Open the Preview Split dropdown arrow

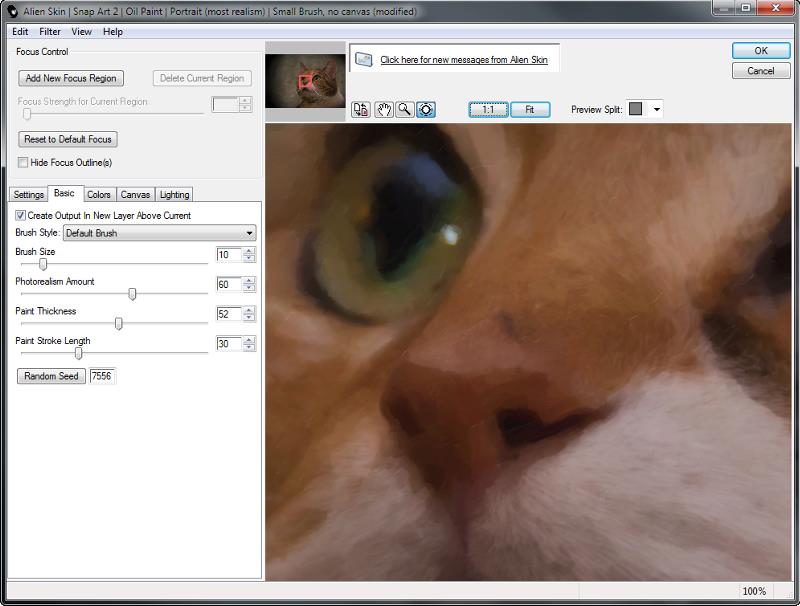point(657,109)
